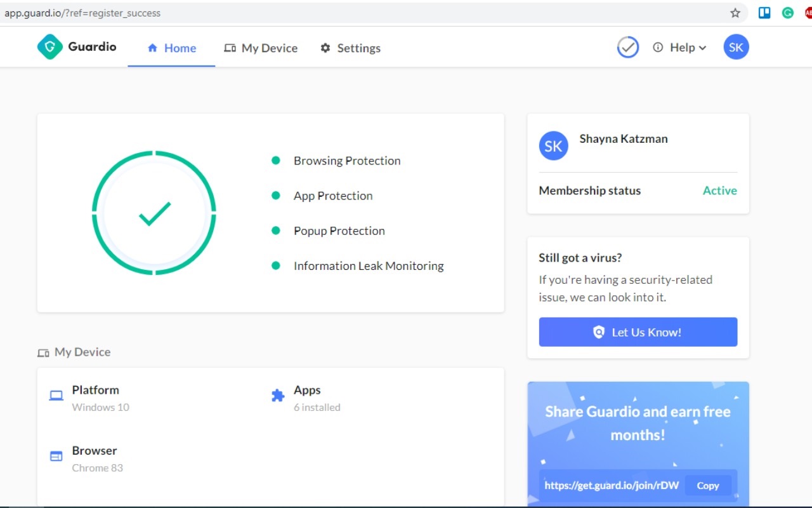Click the Guardio logo icon
Screen dimensions: 812x508
[x=50, y=47]
